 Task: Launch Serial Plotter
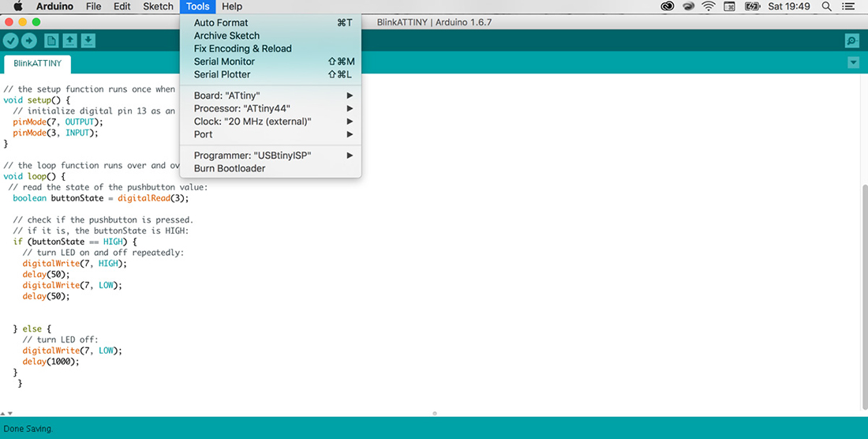tap(271, 74)
